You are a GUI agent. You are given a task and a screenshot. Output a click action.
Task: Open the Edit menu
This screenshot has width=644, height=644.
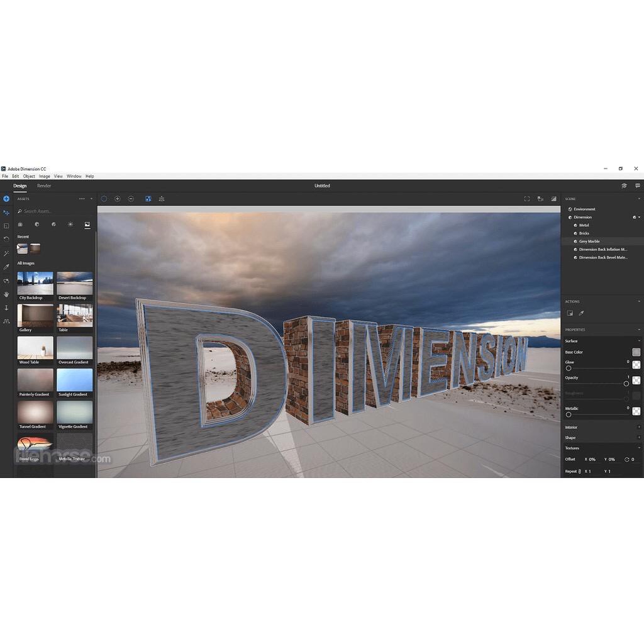16,176
